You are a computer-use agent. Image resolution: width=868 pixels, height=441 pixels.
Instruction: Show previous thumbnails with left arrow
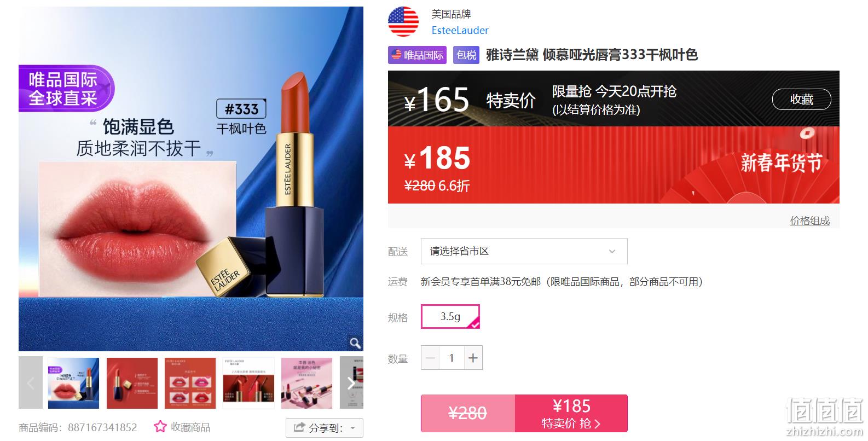31,383
